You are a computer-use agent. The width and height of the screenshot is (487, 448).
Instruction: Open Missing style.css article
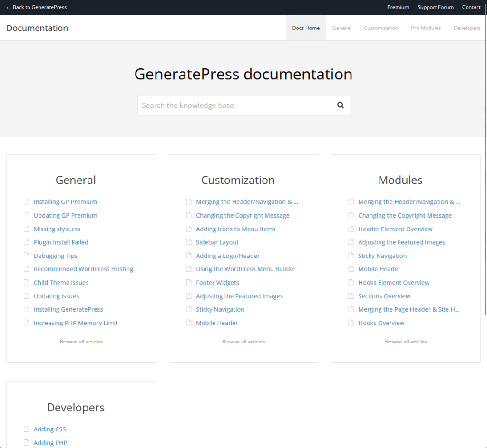point(57,229)
